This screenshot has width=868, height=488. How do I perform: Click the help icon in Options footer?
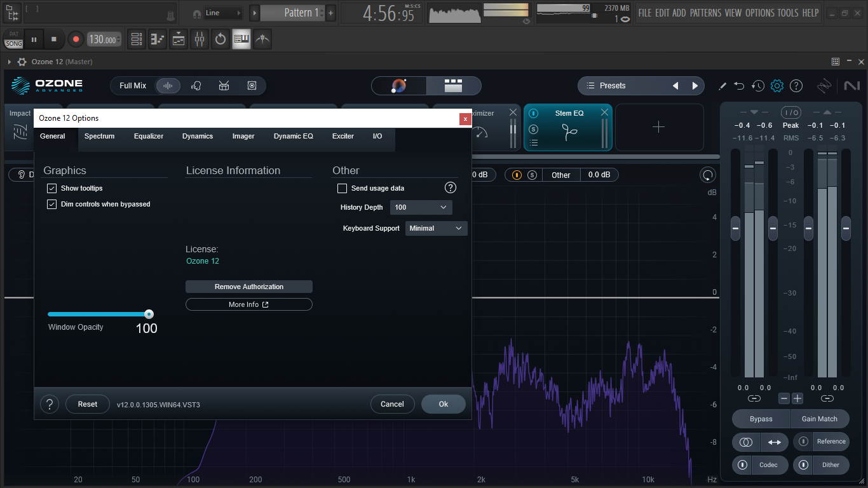tap(50, 404)
